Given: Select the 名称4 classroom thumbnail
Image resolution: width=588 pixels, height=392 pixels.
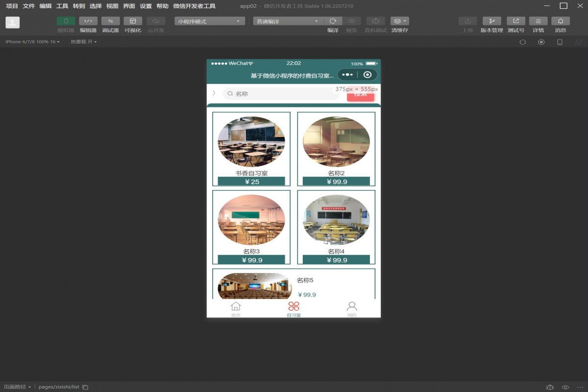Looking at the screenshot, I should click(x=336, y=220).
